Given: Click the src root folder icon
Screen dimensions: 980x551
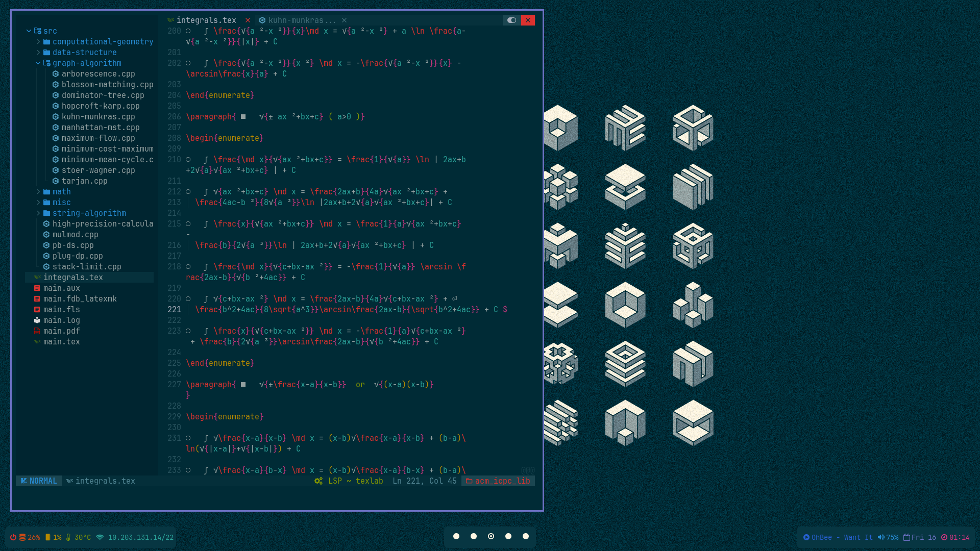Looking at the screenshot, I should [x=38, y=31].
